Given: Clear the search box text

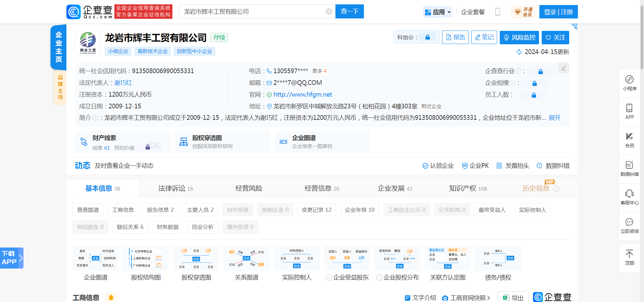Looking at the screenshot, I should point(329,12).
